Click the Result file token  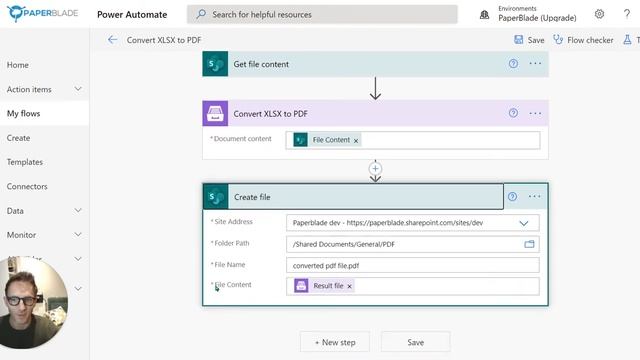click(x=324, y=286)
